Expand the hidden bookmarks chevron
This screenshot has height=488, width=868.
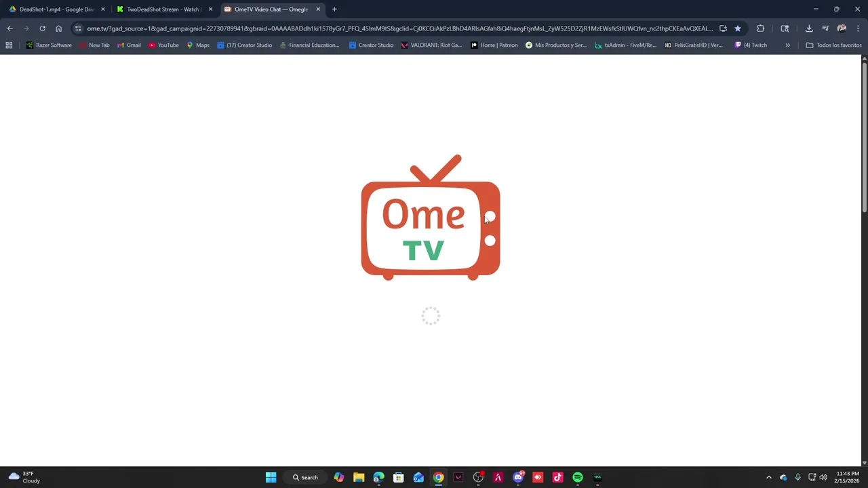pyautogui.click(x=787, y=45)
